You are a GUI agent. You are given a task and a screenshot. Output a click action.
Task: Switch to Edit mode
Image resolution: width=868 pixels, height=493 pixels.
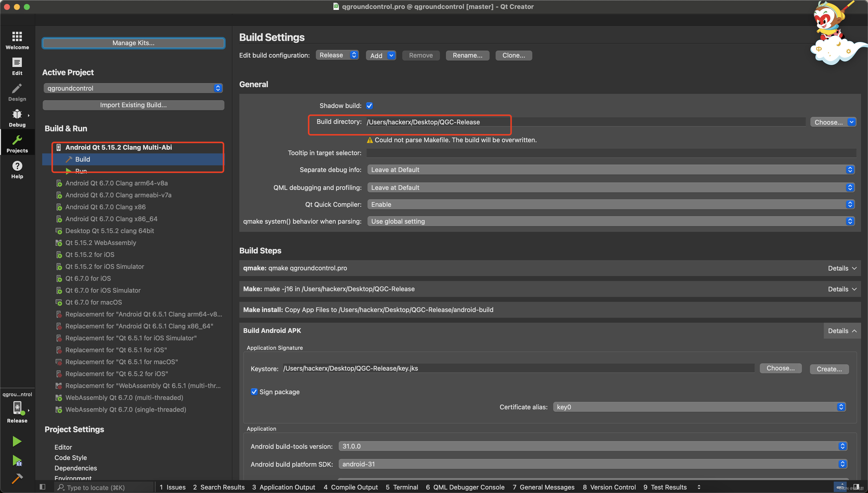(17, 66)
